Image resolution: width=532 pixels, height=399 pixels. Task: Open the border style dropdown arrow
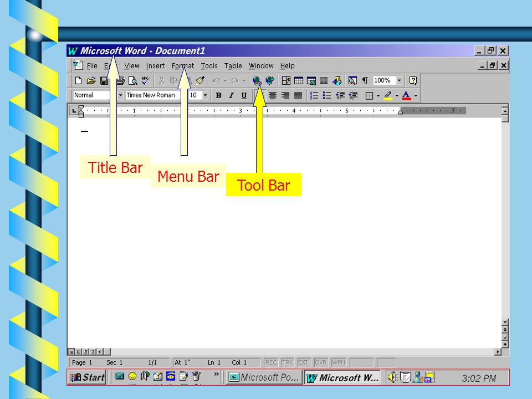(378, 96)
